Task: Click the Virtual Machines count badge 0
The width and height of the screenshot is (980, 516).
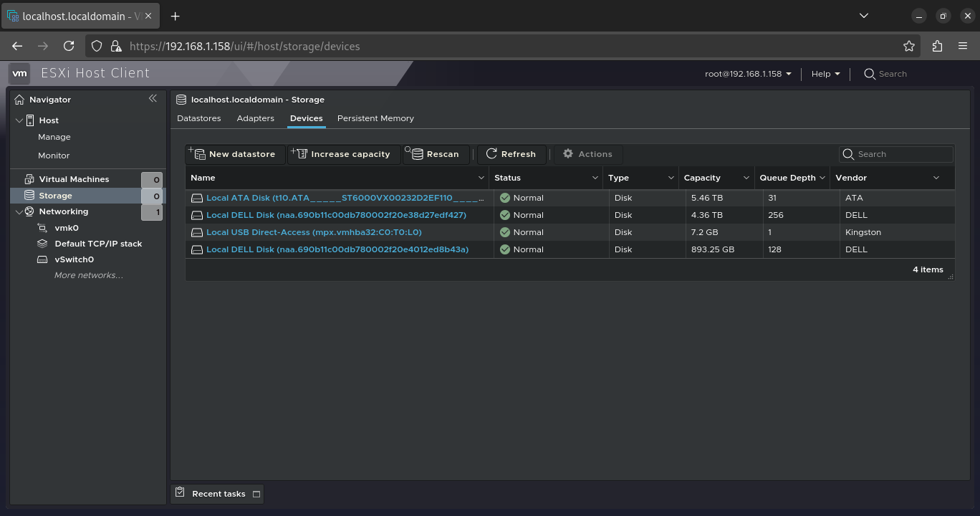Action: pyautogui.click(x=152, y=180)
